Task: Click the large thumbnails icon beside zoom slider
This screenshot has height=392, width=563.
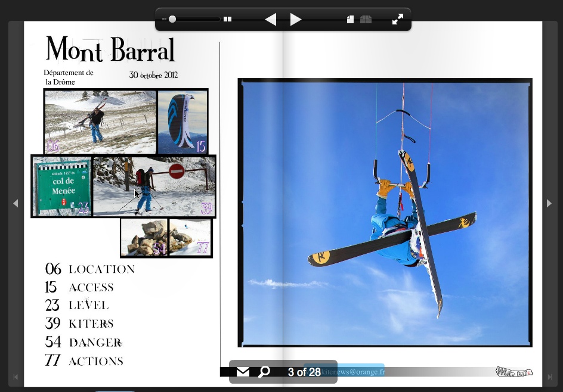Action: [227, 19]
